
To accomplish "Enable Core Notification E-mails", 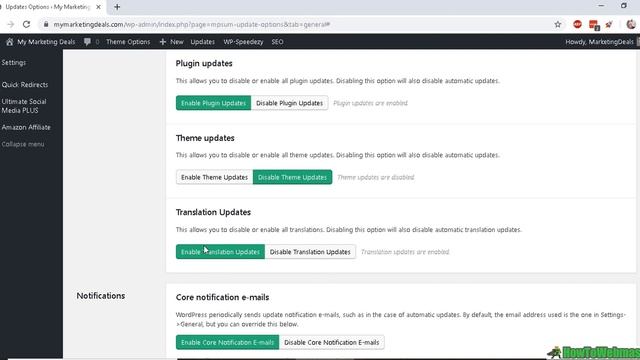I will (227, 342).
